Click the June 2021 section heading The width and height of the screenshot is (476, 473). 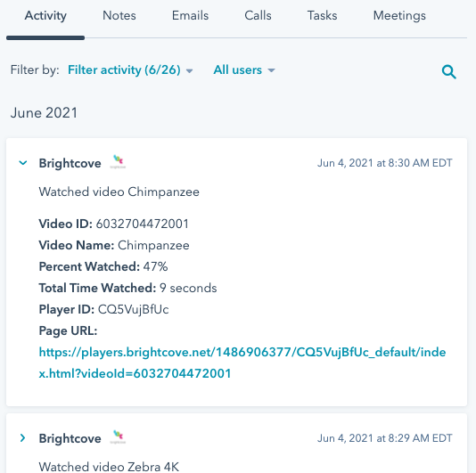click(44, 113)
